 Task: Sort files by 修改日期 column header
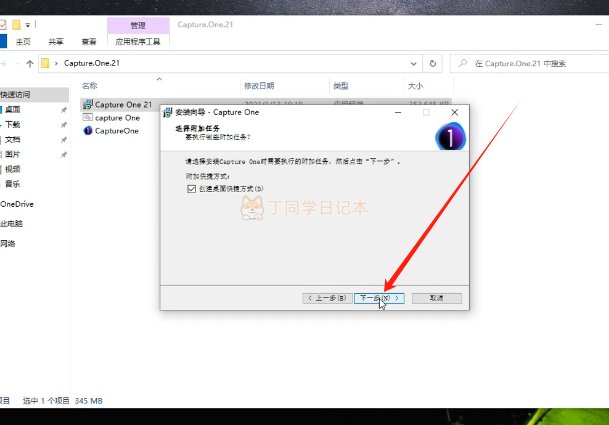pos(260,86)
